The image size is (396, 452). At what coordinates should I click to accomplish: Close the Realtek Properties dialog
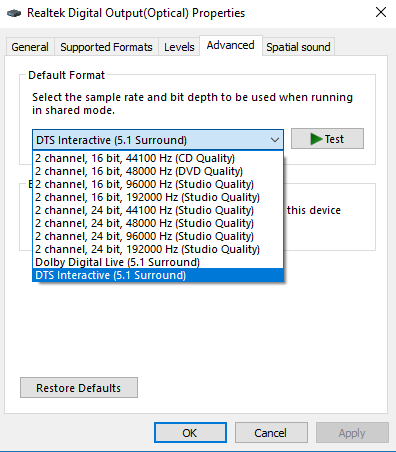(x=381, y=12)
